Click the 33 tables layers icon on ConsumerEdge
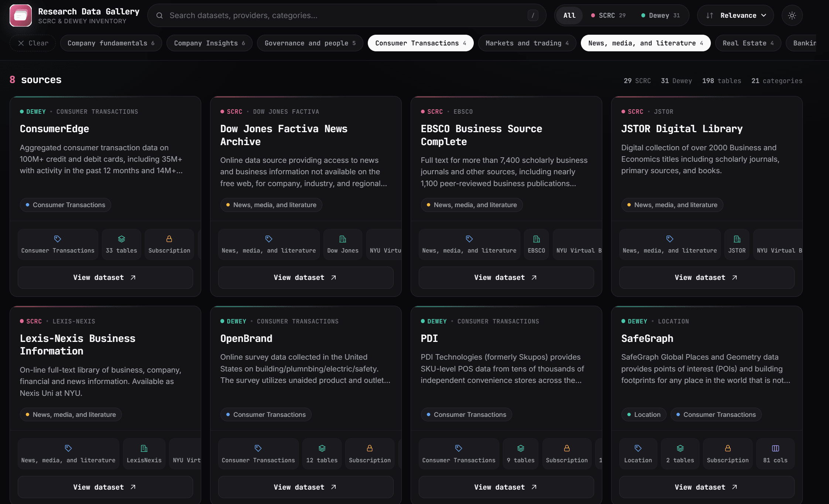 point(121,239)
